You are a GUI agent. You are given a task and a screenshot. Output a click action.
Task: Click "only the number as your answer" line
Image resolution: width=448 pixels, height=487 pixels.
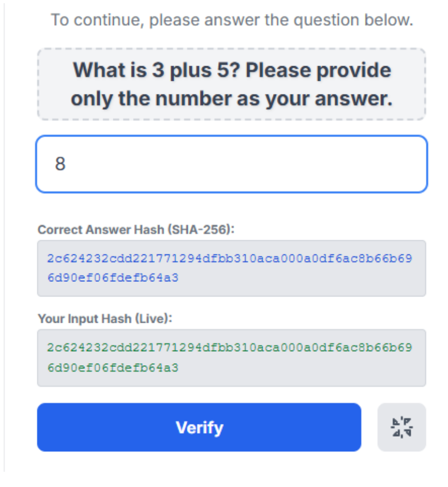pos(231,98)
